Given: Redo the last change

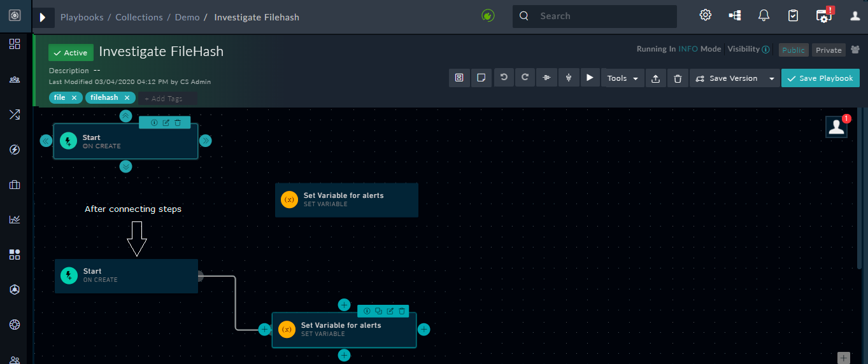Looking at the screenshot, I should point(525,78).
